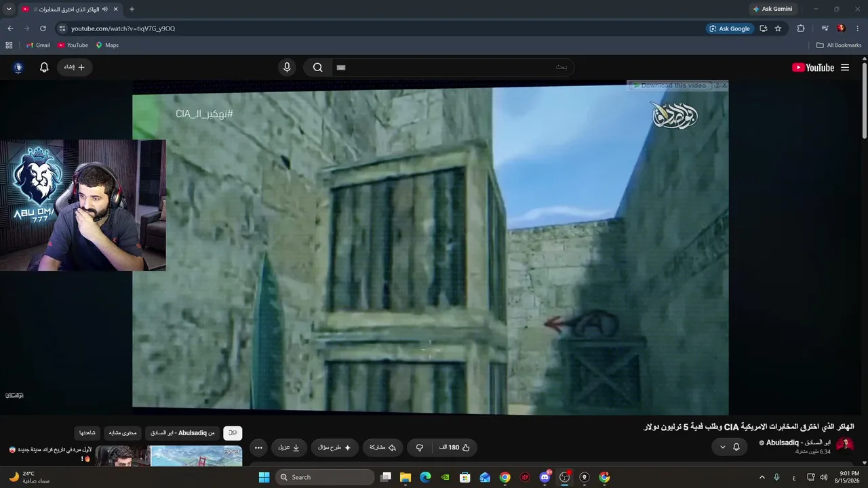Screen dimensions: 868x488
Task: Click the Ask Gemini button
Action: [772, 9]
